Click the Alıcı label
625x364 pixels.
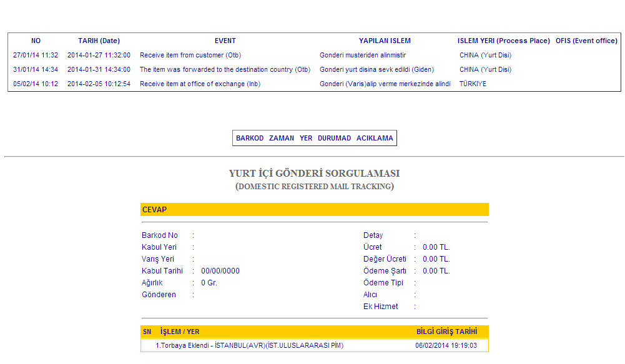(370, 295)
